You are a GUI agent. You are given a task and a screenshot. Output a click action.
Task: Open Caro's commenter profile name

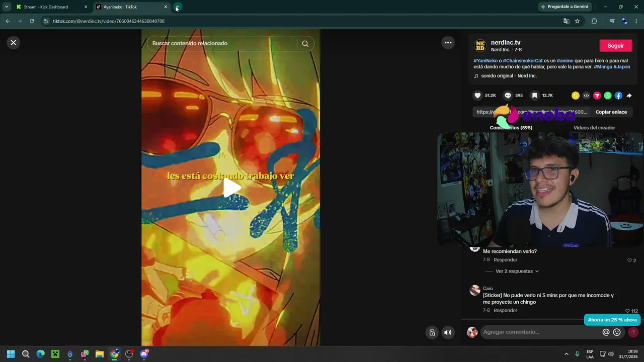coord(488,289)
